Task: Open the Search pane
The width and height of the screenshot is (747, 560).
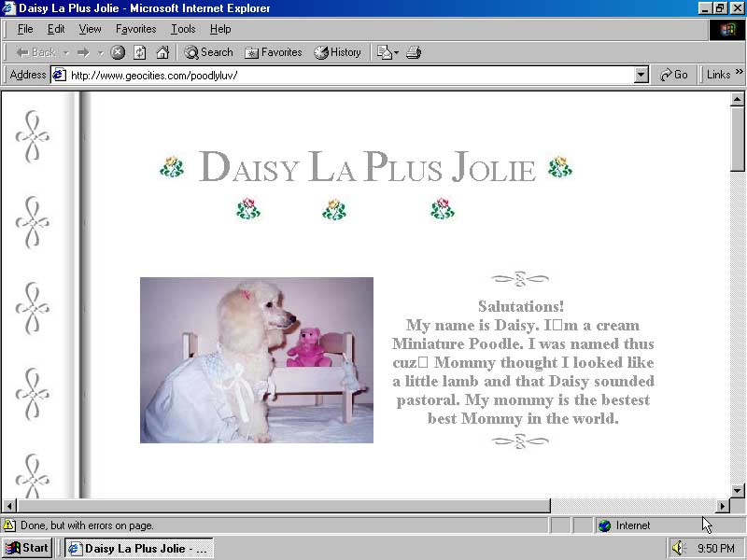Action: coord(208,52)
